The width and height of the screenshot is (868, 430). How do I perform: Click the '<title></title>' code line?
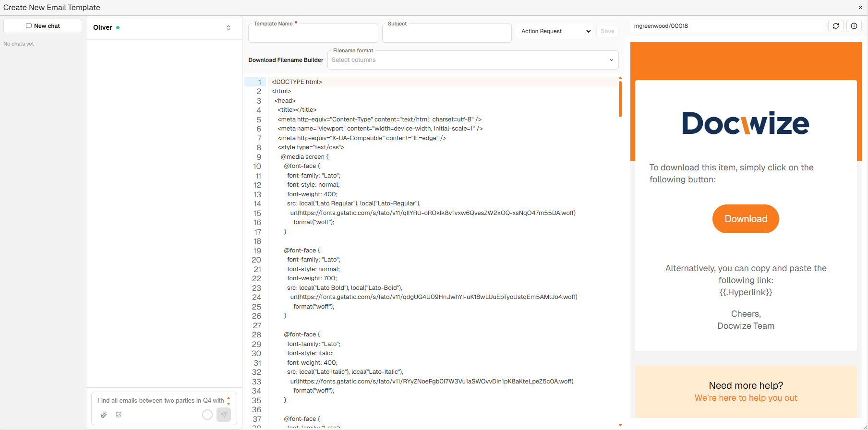pyautogui.click(x=297, y=110)
